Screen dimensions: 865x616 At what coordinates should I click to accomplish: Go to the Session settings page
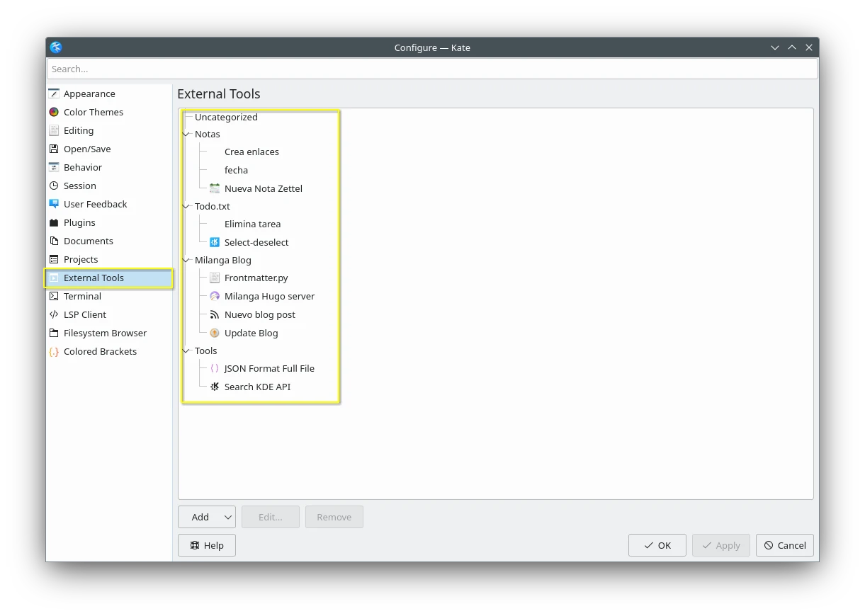pyautogui.click(x=79, y=186)
